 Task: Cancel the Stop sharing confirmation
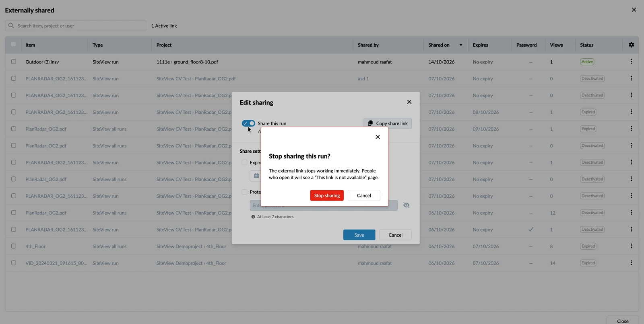point(364,195)
